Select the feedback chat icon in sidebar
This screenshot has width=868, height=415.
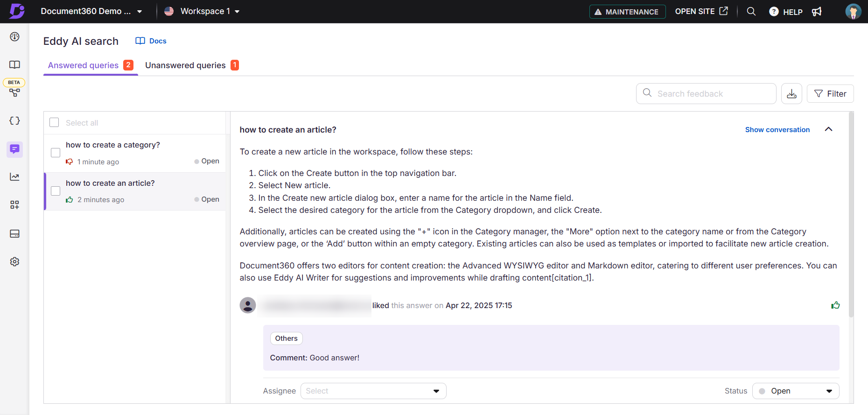point(14,149)
